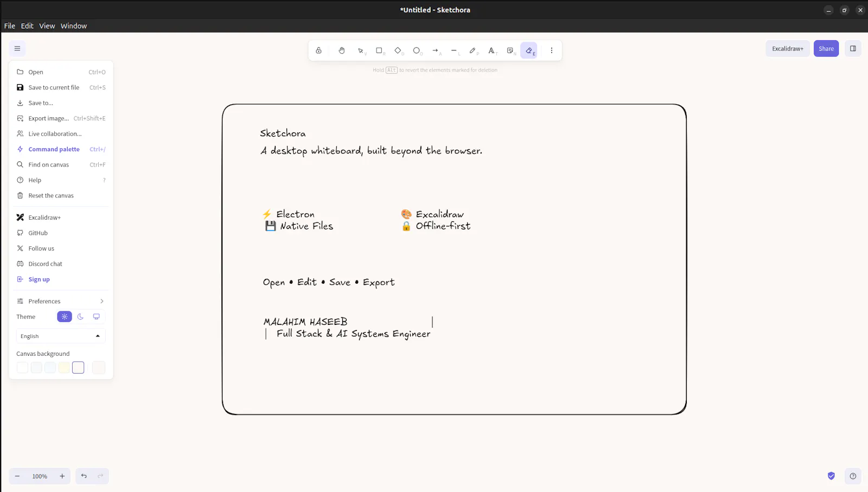The image size is (868, 492).
Task: Zoom out with the minus button
Action: [x=17, y=476]
